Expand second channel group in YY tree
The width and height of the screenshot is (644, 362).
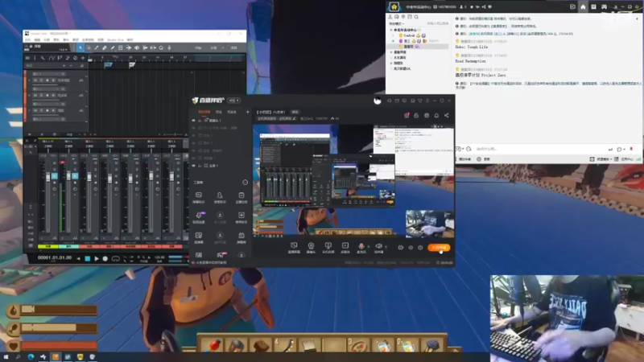[x=391, y=52]
